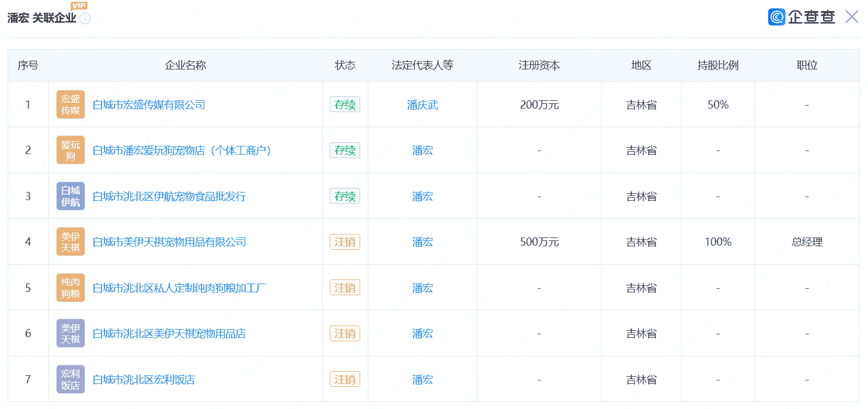Open 白城市洮北区宏利饭店 company link
This screenshot has height=409, width=868.
(x=144, y=380)
